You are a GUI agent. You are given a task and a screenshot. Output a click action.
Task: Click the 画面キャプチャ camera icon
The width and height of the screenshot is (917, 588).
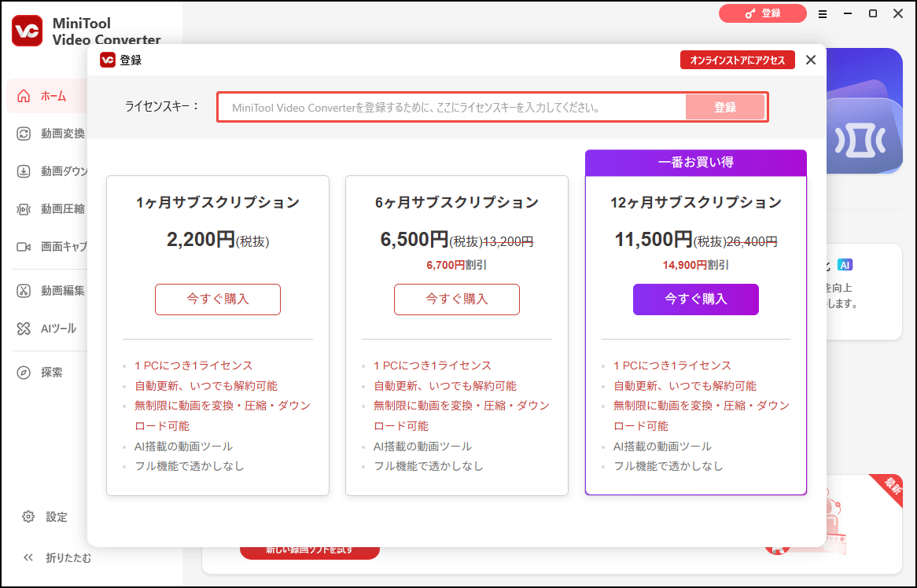point(24,247)
